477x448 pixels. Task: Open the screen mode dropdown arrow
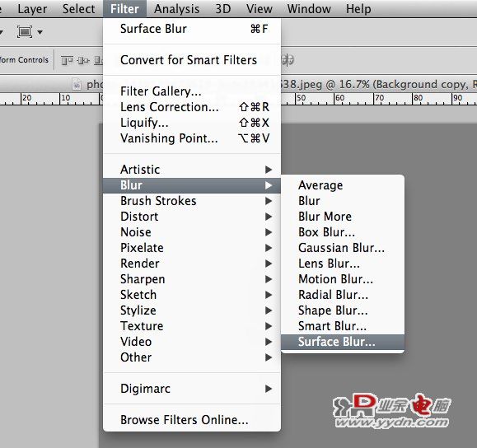[x=40, y=32]
